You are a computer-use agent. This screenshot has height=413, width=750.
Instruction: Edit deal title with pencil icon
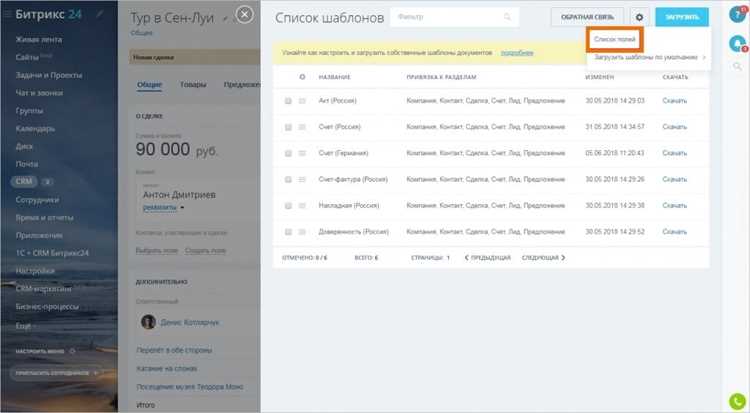[225, 19]
